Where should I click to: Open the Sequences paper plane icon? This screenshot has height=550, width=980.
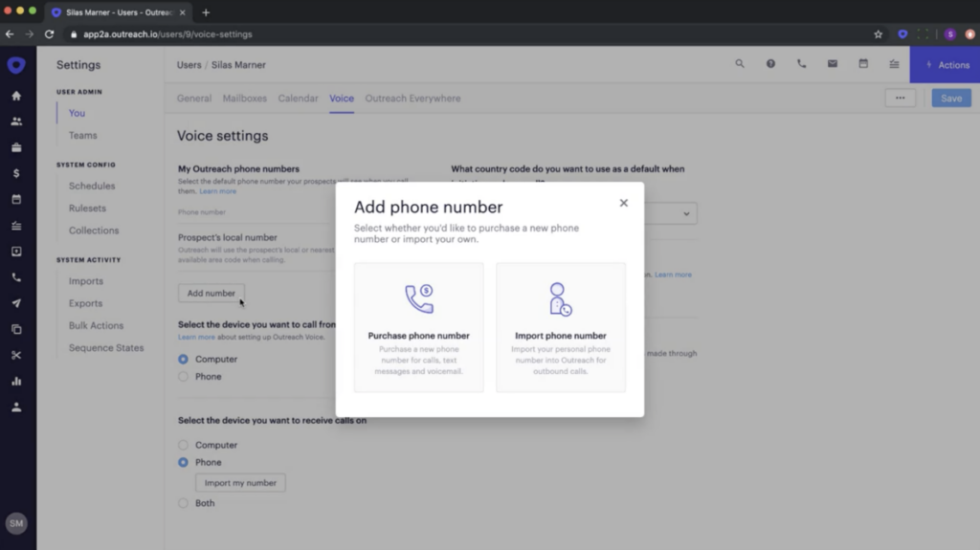tap(16, 303)
